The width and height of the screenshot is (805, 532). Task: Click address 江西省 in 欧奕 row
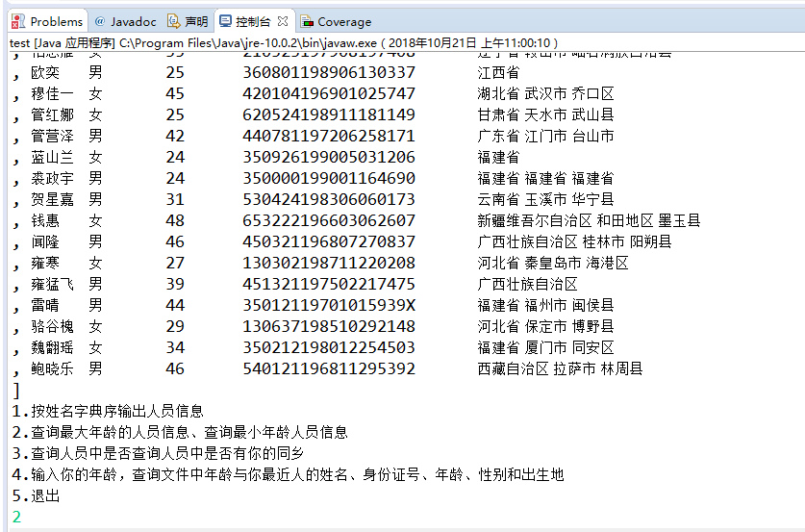498,72
